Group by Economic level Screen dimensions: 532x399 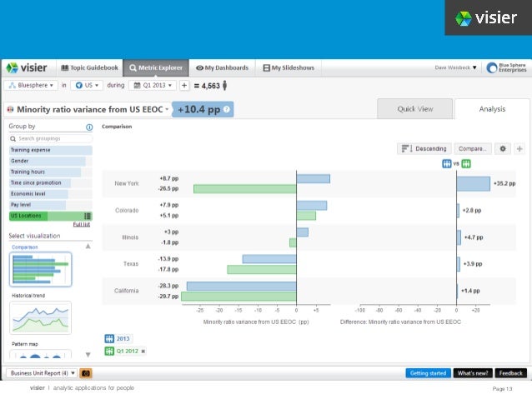[x=51, y=194]
